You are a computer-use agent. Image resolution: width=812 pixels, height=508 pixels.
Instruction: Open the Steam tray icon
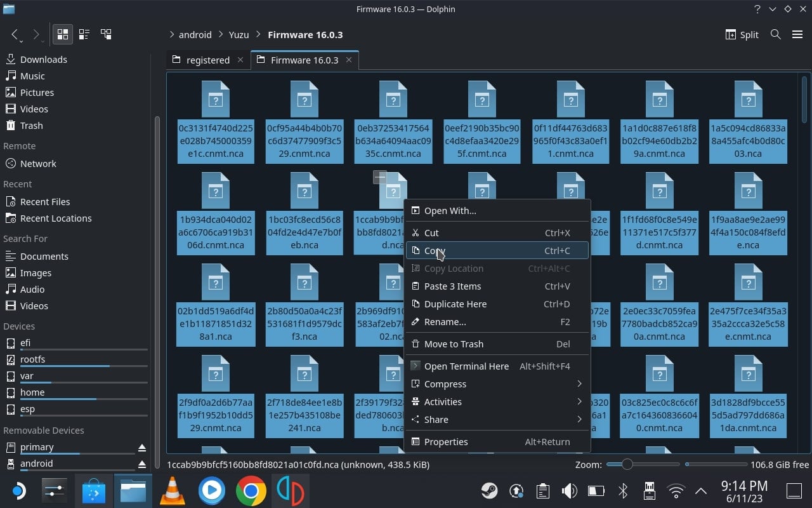coord(489,491)
